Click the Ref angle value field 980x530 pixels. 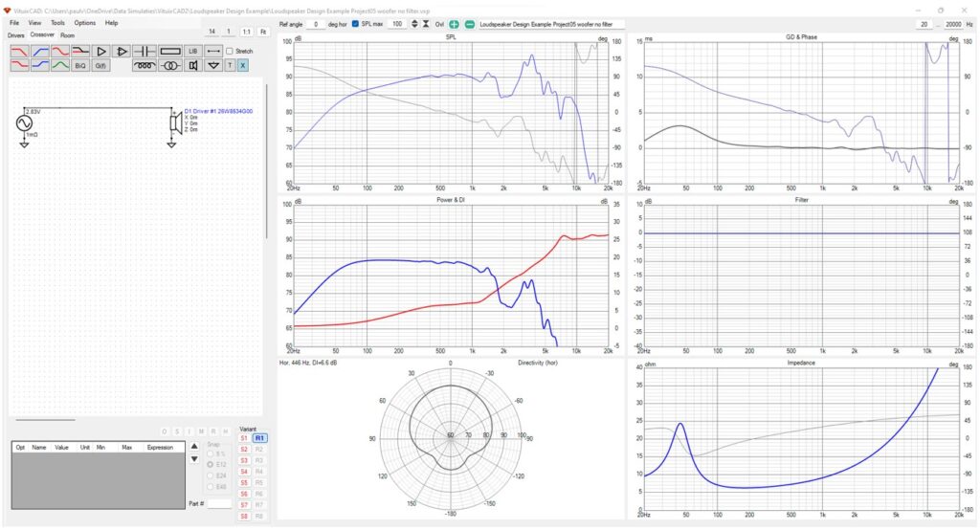[316, 24]
